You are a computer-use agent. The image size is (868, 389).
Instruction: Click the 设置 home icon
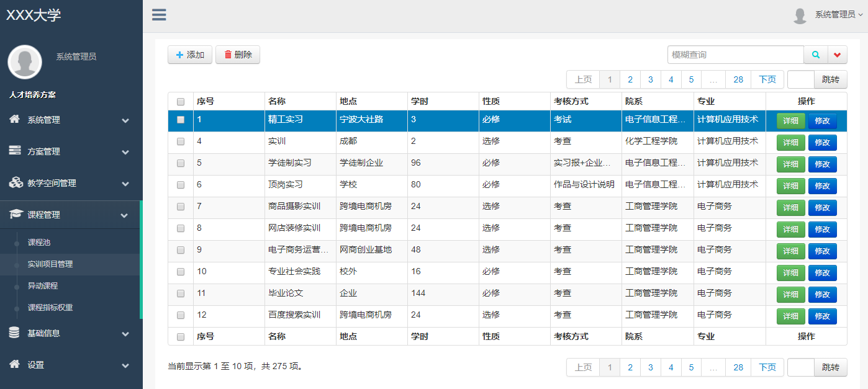(x=15, y=364)
